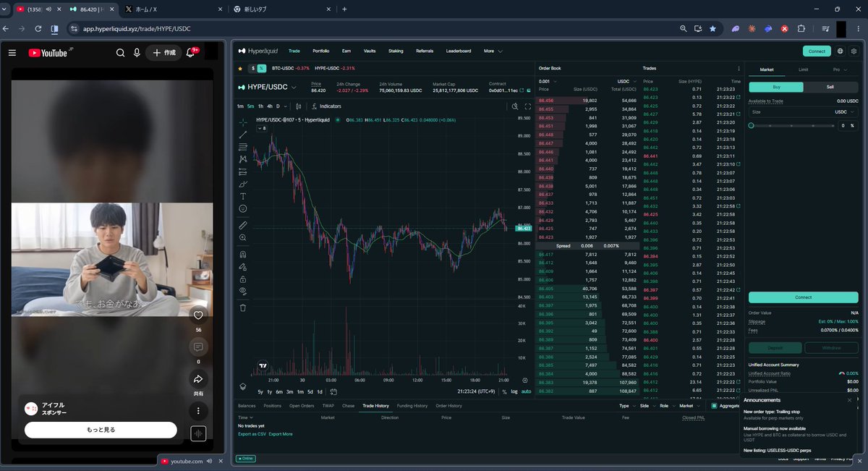The height and width of the screenshot is (471, 868).
Task: Open comments on the YouTube short
Action: (198, 347)
